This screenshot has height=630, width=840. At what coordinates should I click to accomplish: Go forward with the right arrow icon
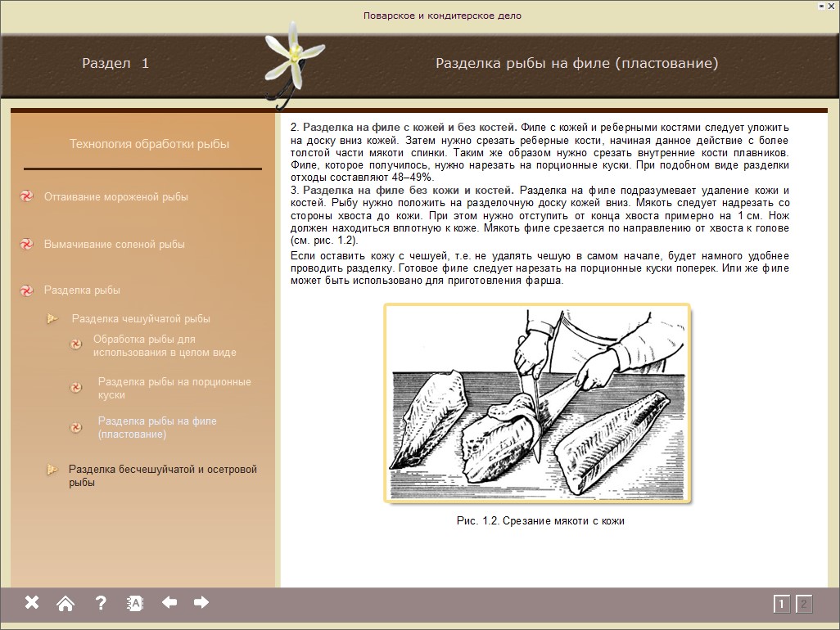click(201, 603)
